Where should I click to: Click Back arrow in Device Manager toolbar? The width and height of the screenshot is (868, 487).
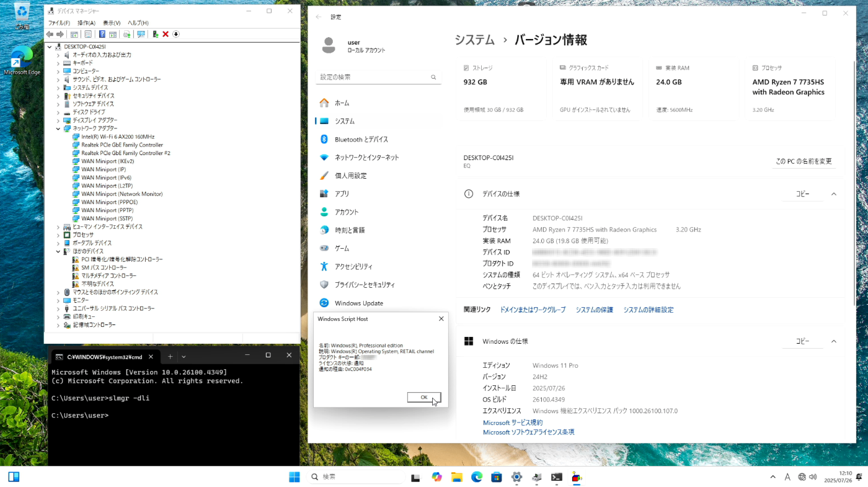50,34
